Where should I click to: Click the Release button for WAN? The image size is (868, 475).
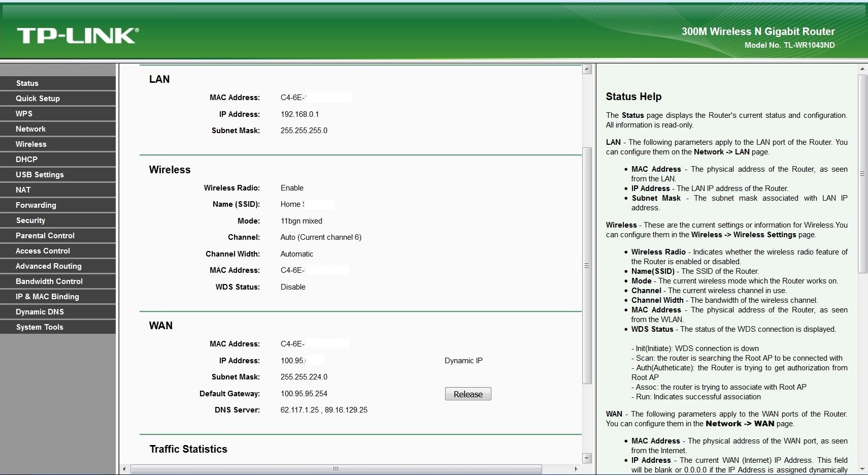[468, 394]
